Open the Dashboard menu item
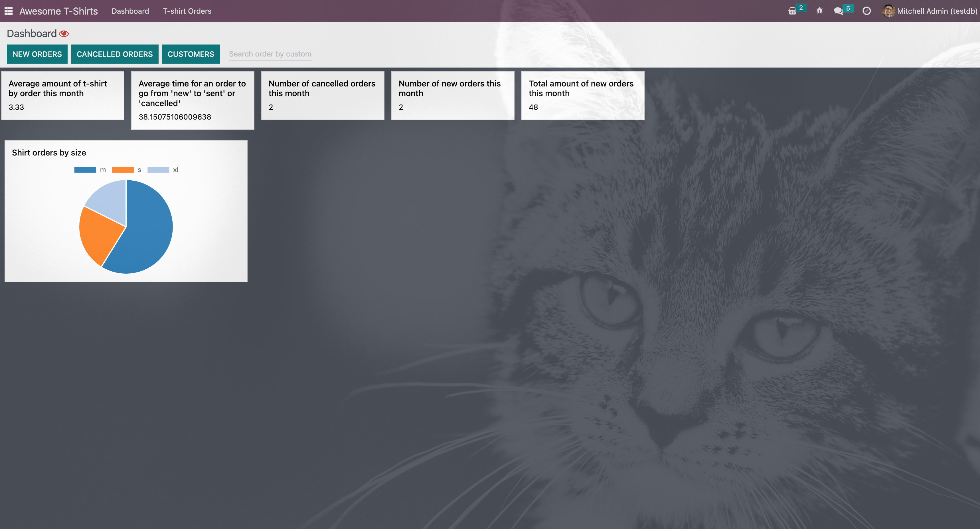 coord(130,11)
